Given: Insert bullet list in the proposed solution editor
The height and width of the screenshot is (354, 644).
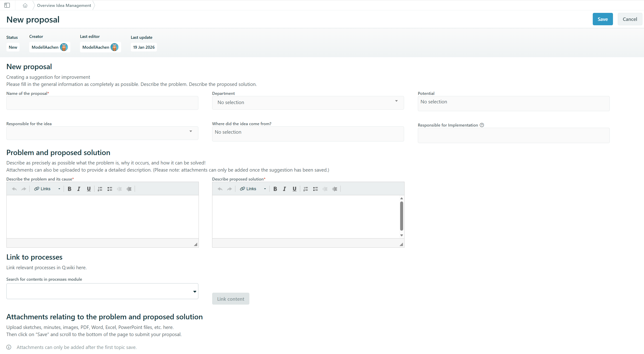Looking at the screenshot, I should pyautogui.click(x=315, y=189).
